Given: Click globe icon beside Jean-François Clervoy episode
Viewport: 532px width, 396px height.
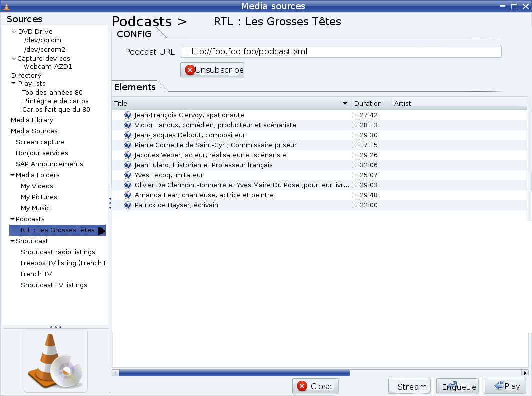Looking at the screenshot, I should pos(127,115).
